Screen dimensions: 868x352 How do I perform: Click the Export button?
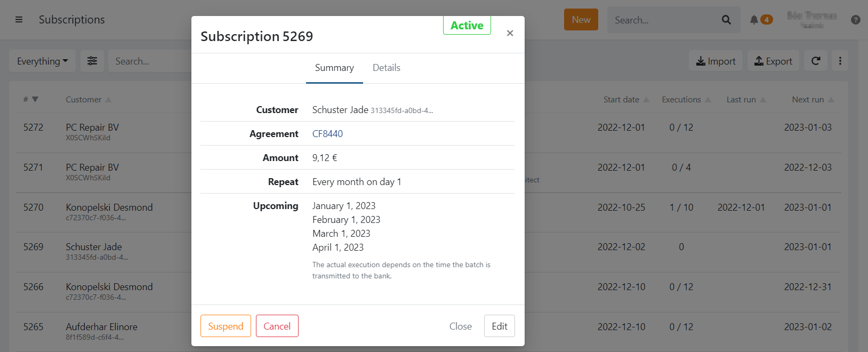point(773,61)
